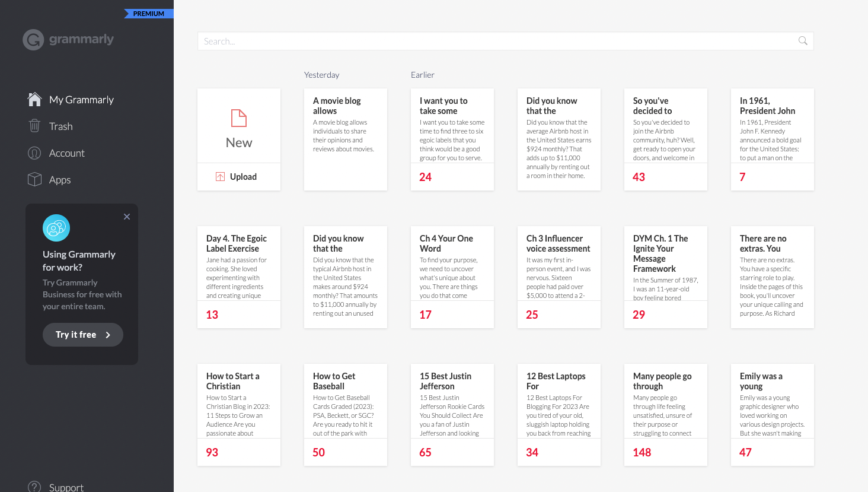This screenshot has height=492, width=868.
Task: Click the alert count 24
Action: tap(426, 177)
